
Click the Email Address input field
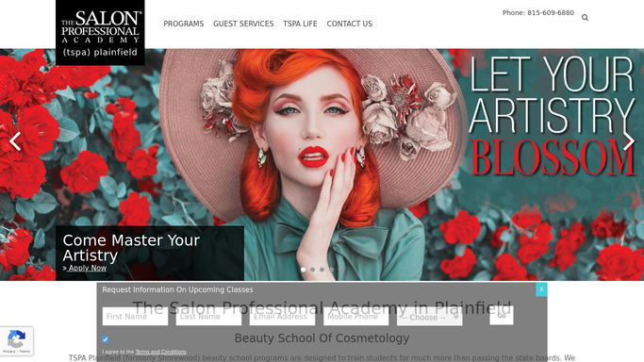click(x=282, y=317)
